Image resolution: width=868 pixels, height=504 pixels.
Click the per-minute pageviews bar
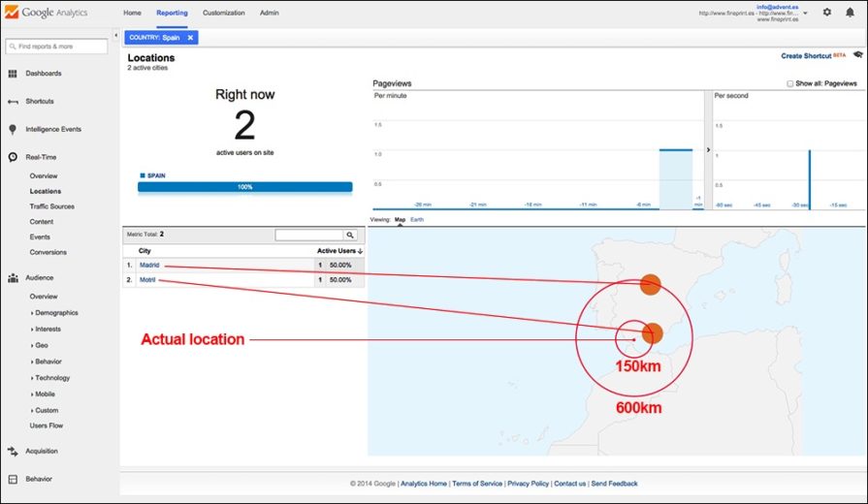click(676, 179)
